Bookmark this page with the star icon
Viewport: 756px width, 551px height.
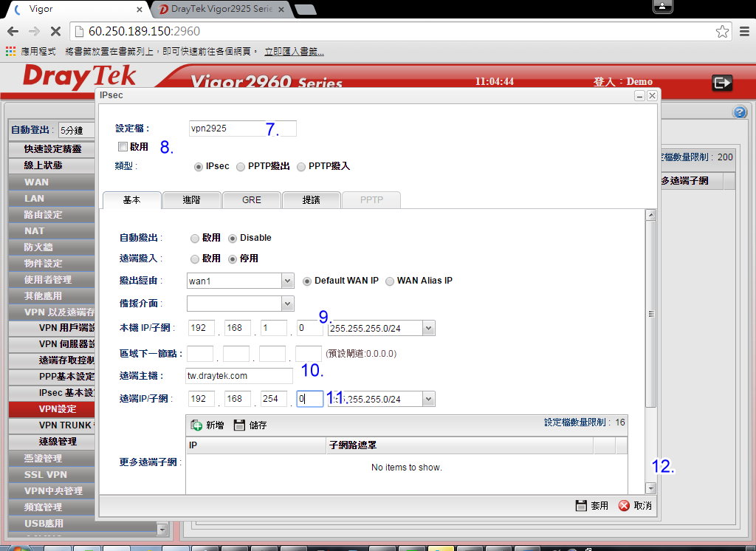pos(722,32)
